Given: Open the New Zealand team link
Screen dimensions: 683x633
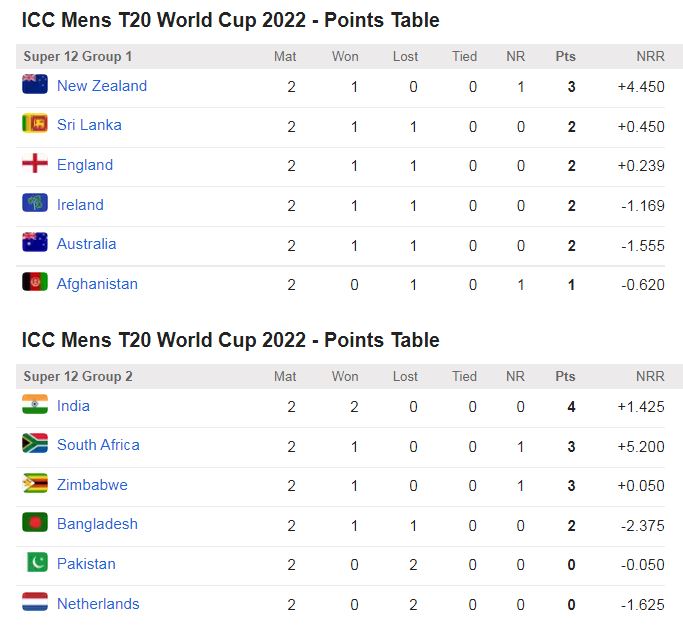Looking at the screenshot, I should [x=102, y=86].
